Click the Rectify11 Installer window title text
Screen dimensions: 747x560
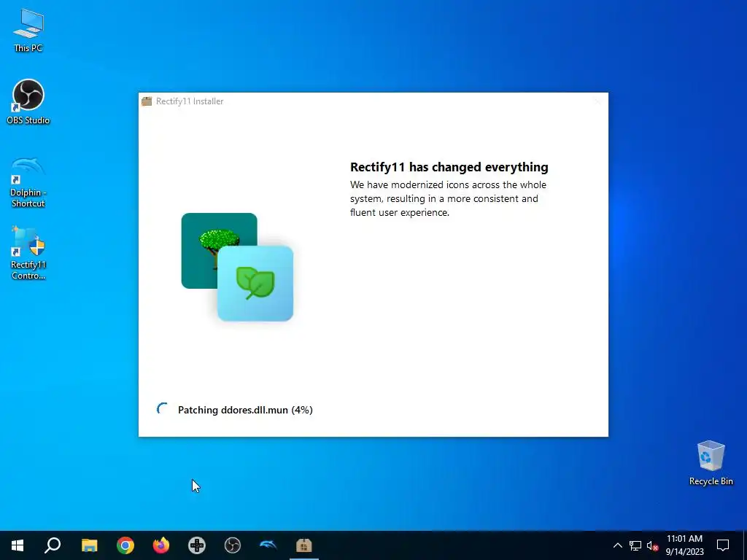[190, 101]
